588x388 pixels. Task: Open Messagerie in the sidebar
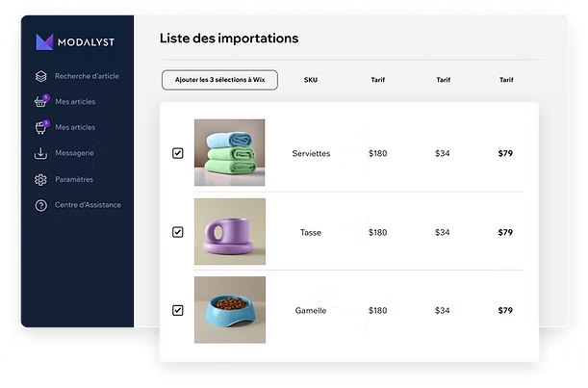click(x=74, y=153)
